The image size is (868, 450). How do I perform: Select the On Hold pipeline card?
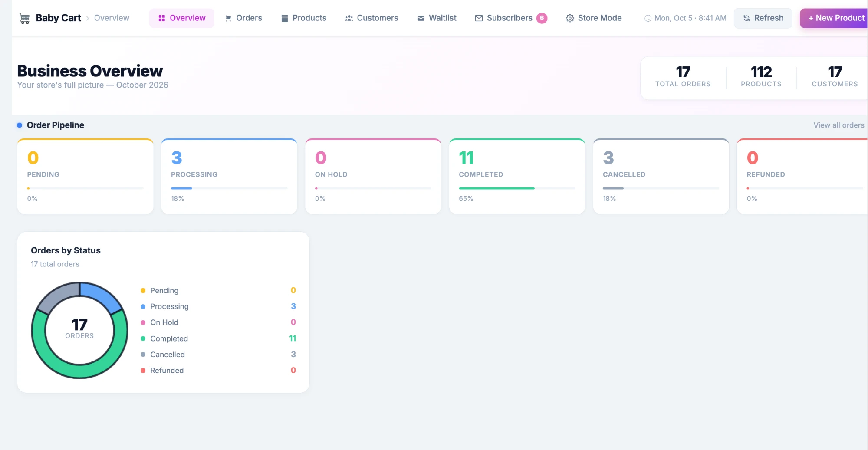(x=373, y=176)
